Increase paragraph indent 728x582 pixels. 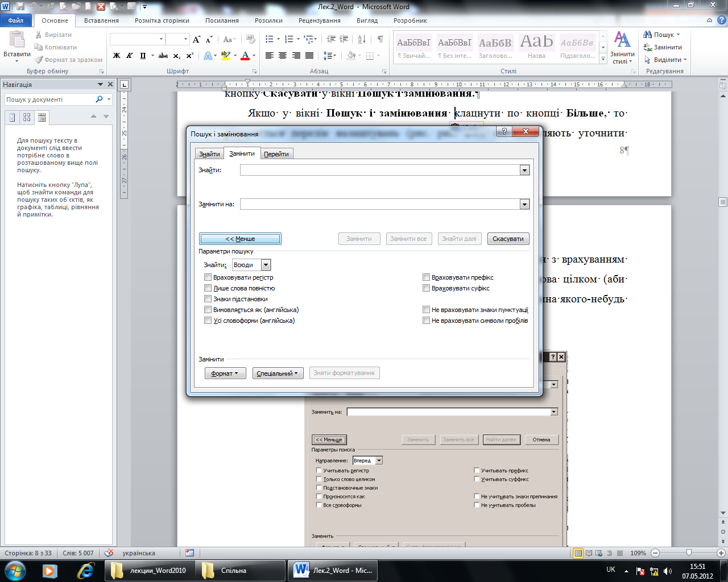tap(344, 39)
